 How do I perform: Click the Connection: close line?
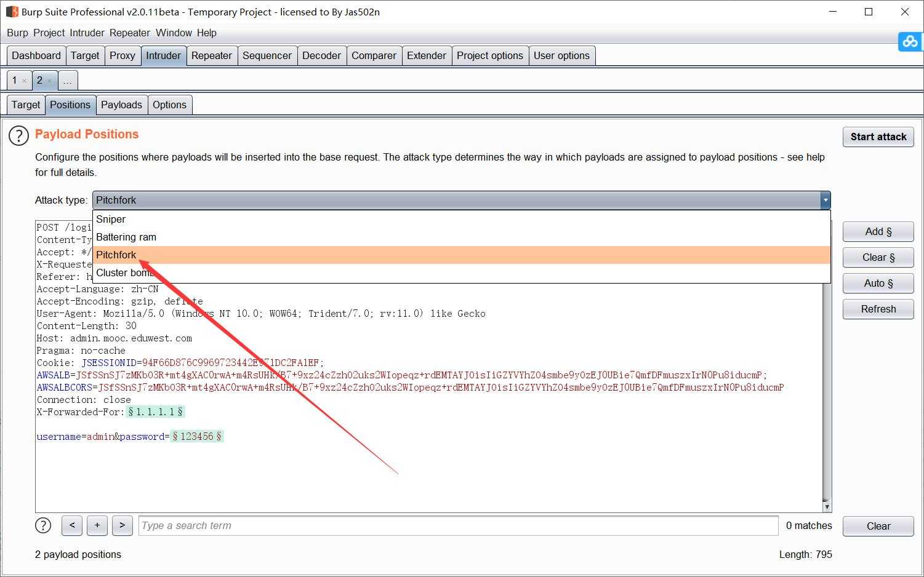(x=84, y=400)
